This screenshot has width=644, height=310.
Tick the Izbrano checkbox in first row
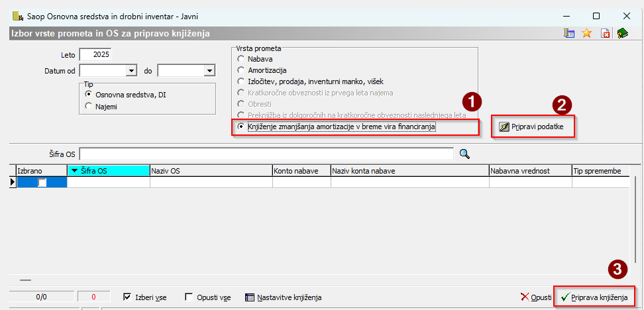click(42, 183)
